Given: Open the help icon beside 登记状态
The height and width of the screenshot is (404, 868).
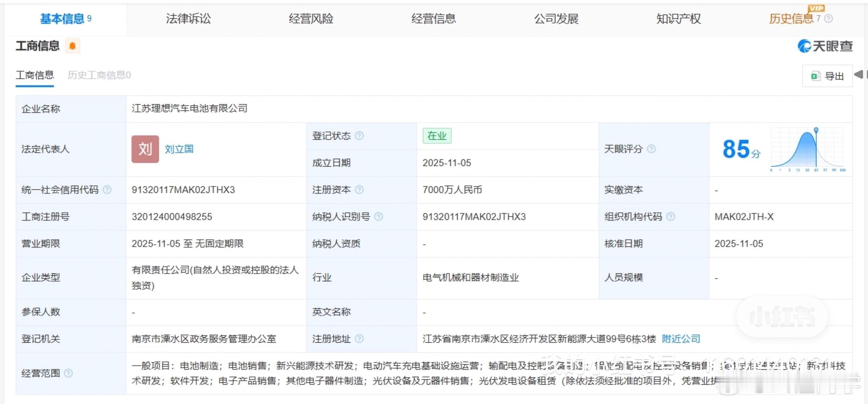Looking at the screenshot, I should coord(360,136).
